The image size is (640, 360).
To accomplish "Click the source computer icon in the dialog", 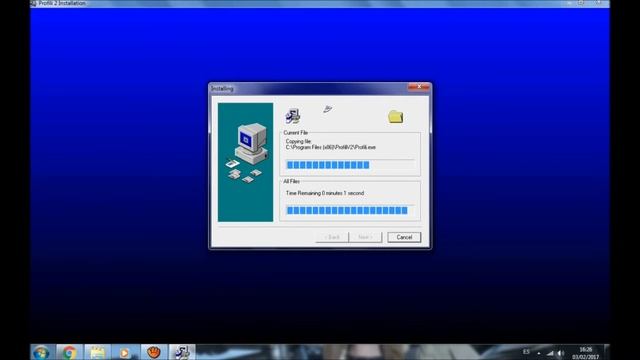I will click(293, 116).
